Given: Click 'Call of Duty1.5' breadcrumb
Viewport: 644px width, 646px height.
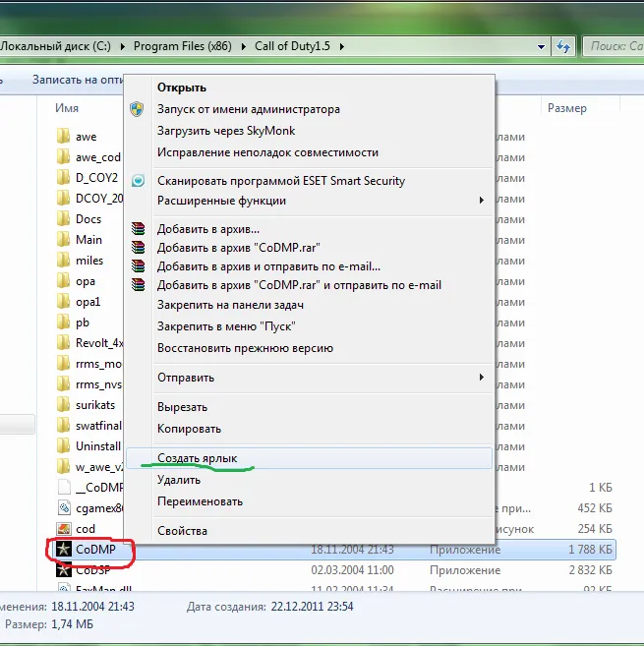Looking at the screenshot, I should click(x=292, y=46).
